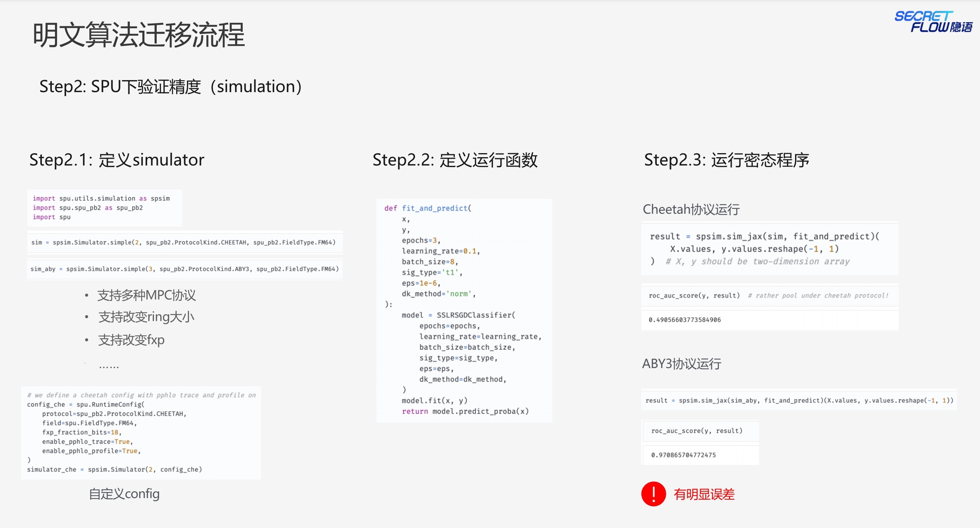
Task: Click the 'Step2.2: 定义运行函数' heading
Action: (455, 160)
